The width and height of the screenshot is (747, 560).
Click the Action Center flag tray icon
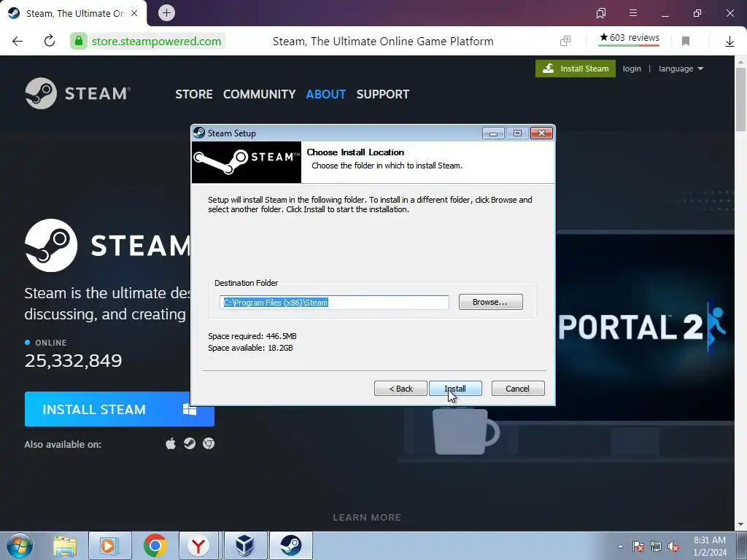(638, 546)
